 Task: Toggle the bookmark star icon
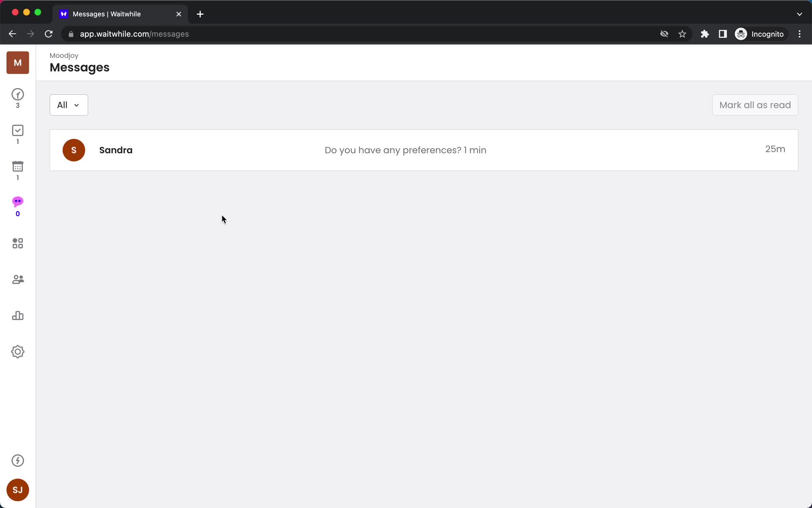coord(682,34)
